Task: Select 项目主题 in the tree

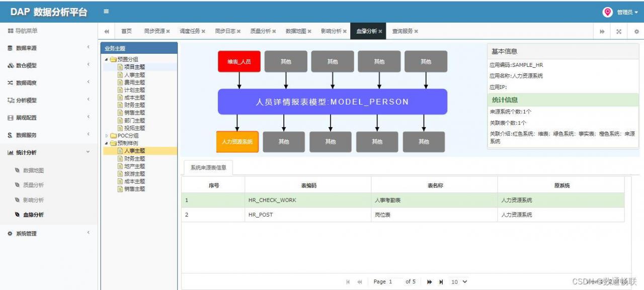Action: point(134,67)
